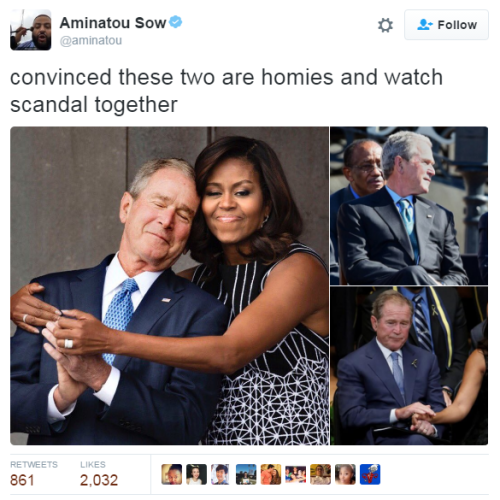Viewport: 500px width, 500px height.
Task: Click the Follow button
Action: pos(446,25)
